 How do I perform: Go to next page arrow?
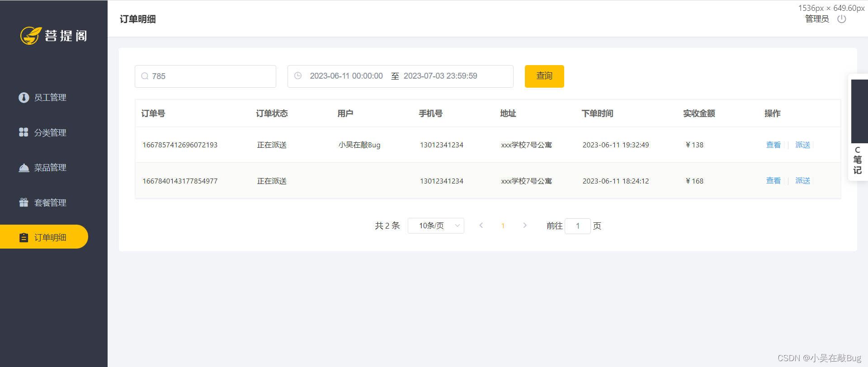coord(524,225)
